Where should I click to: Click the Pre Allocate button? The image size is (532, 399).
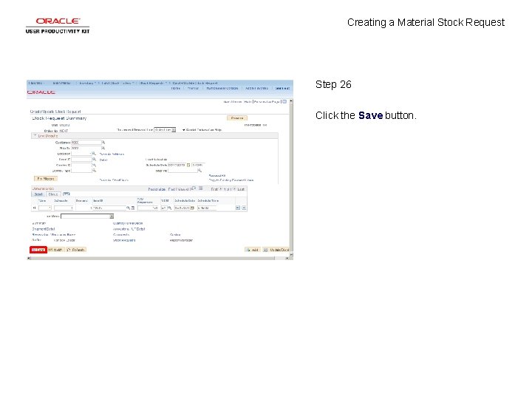tap(46, 179)
